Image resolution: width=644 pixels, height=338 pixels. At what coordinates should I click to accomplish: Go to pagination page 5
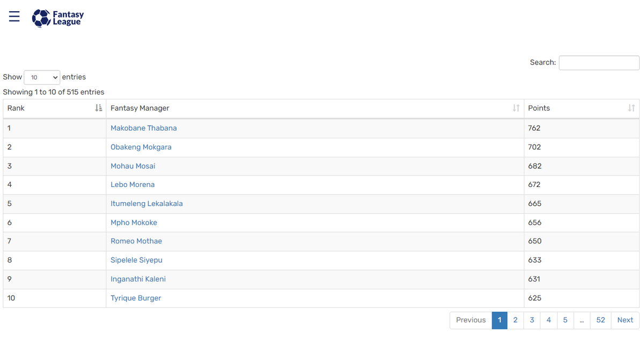(565, 320)
